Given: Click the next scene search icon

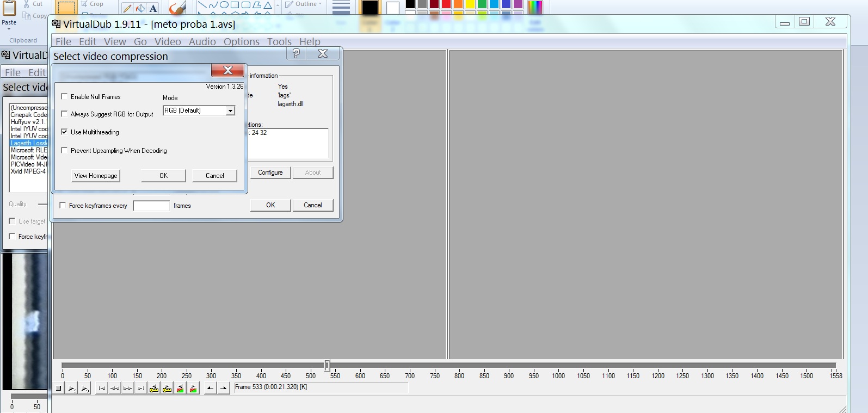Looking at the screenshot, I should click(193, 388).
